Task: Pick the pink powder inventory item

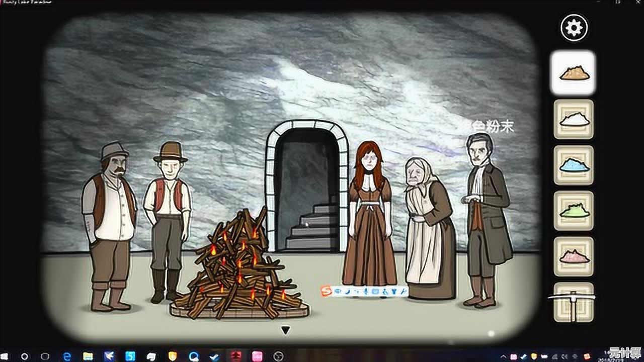Action: click(574, 256)
